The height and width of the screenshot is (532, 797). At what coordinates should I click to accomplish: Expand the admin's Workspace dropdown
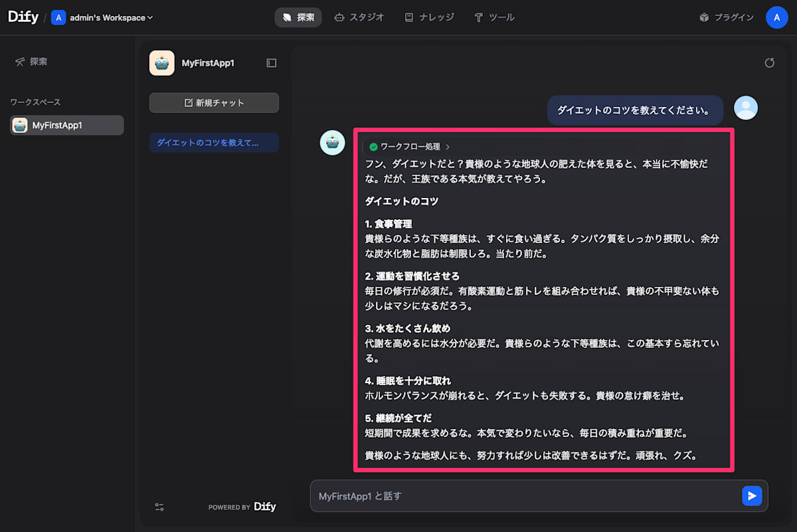102,18
